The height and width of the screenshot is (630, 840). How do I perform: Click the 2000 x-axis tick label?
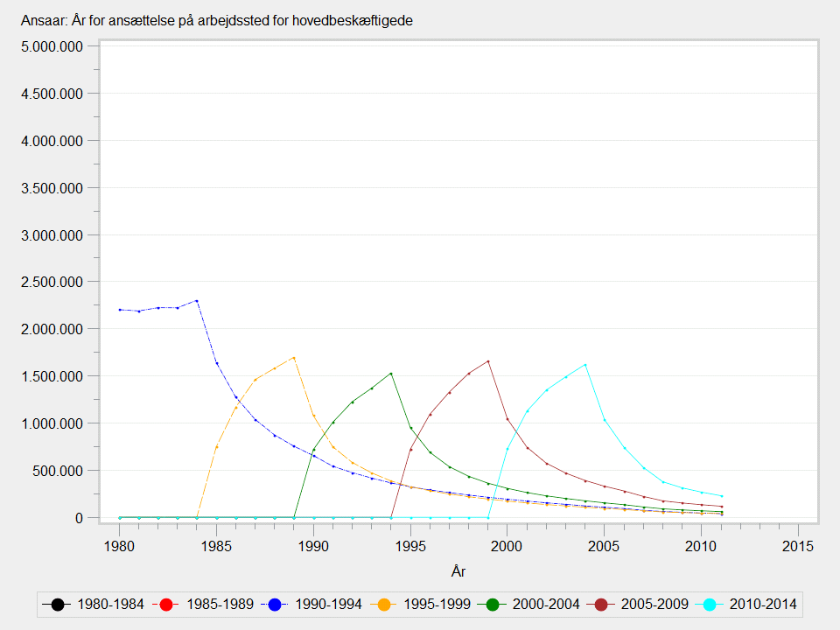(507, 546)
